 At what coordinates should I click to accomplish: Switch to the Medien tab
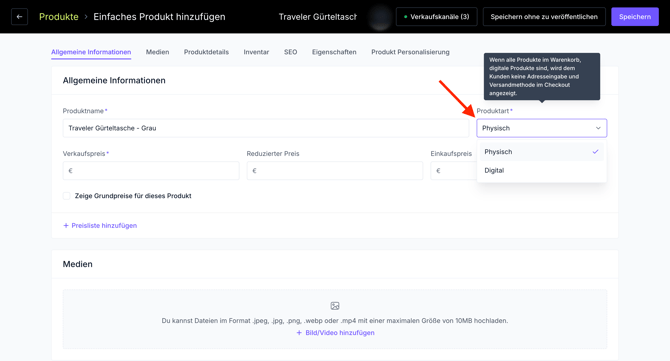pyautogui.click(x=157, y=52)
